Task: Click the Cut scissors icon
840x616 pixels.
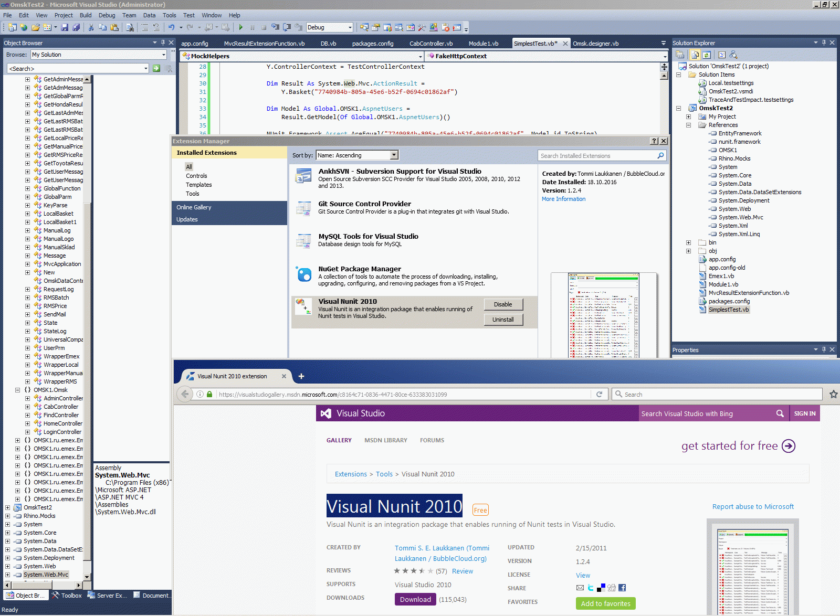Action: [x=91, y=27]
